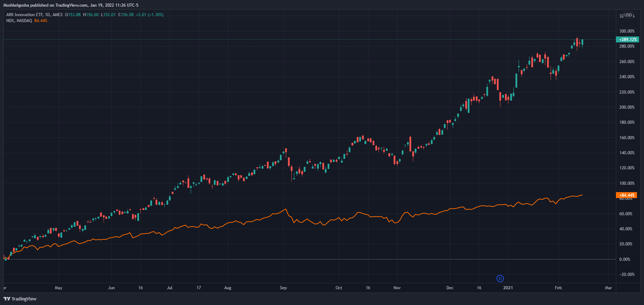
Task: Click the Aug label on time axis
Action: [228, 288]
